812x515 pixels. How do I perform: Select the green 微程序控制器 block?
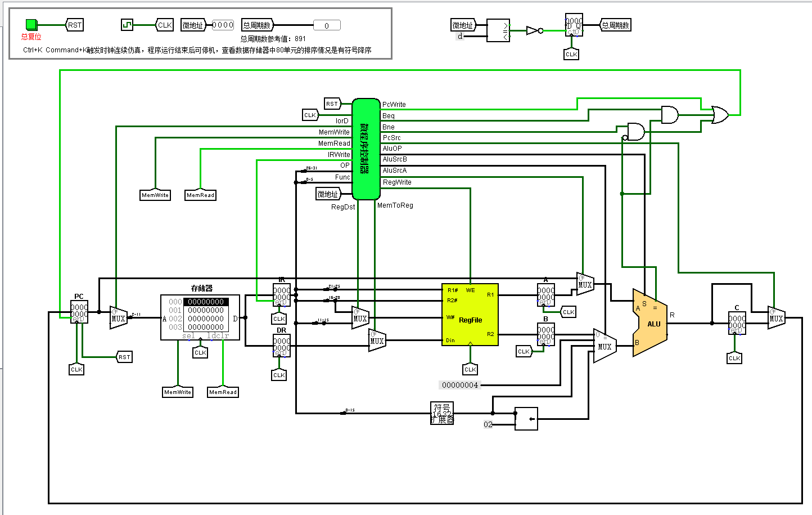tap(366, 149)
